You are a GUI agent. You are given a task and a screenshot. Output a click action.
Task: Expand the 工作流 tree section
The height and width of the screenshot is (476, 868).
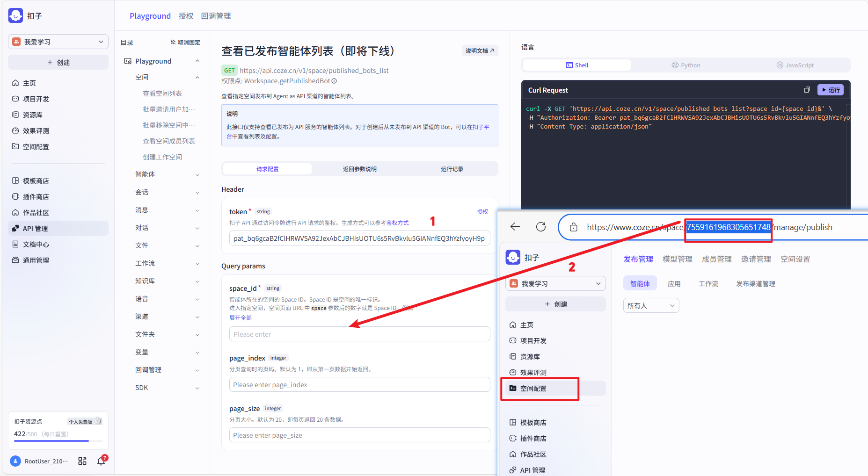(x=197, y=263)
